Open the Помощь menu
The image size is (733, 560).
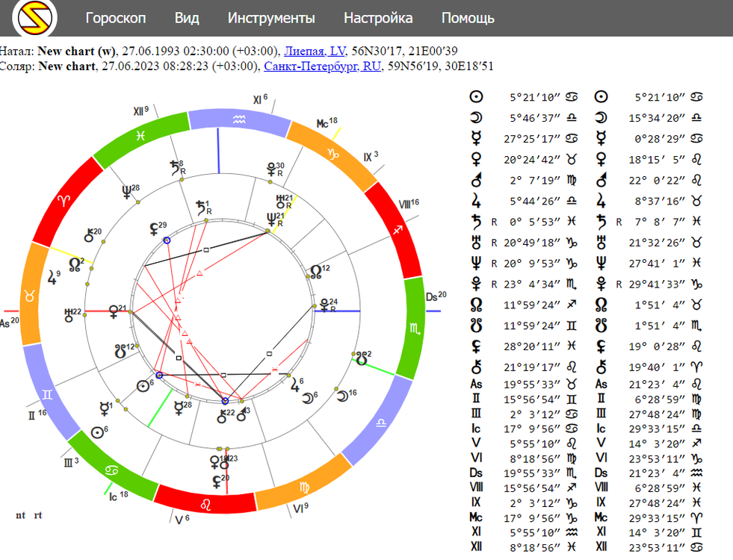click(468, 18)
